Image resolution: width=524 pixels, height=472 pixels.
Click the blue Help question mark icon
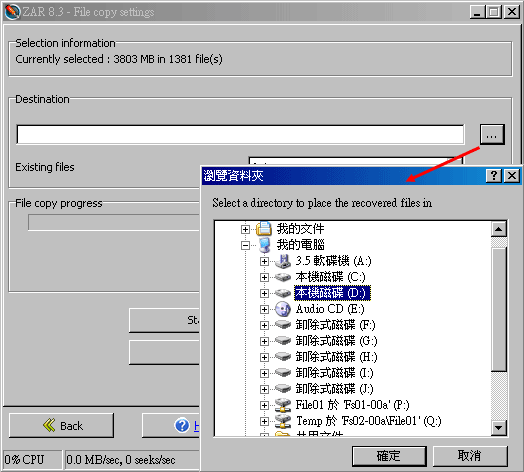[182, 425]
